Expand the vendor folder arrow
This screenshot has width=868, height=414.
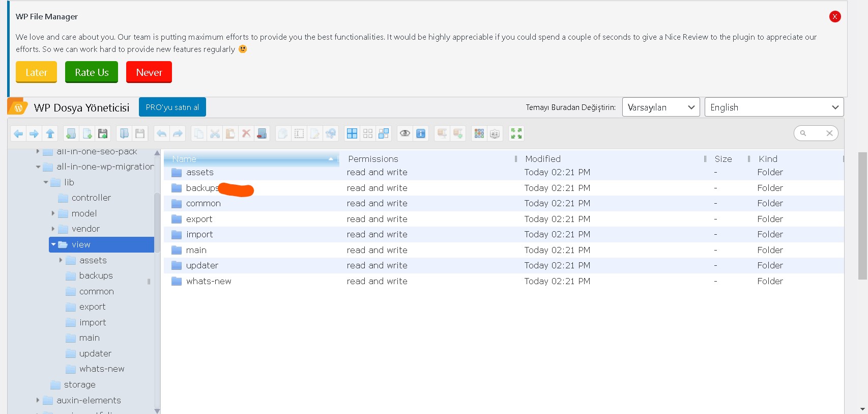pyautogui.click(x=53, y=229)
